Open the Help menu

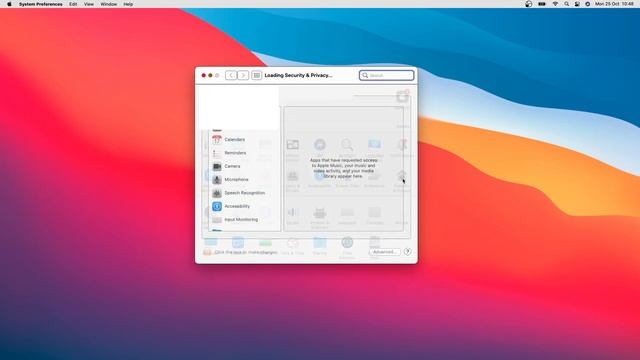coord(128,4)
